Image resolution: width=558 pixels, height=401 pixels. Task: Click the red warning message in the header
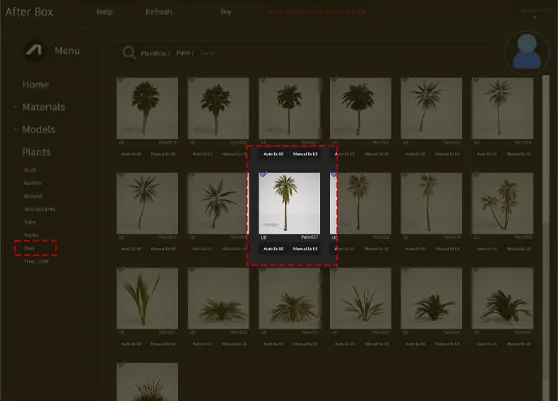[317, 12]
